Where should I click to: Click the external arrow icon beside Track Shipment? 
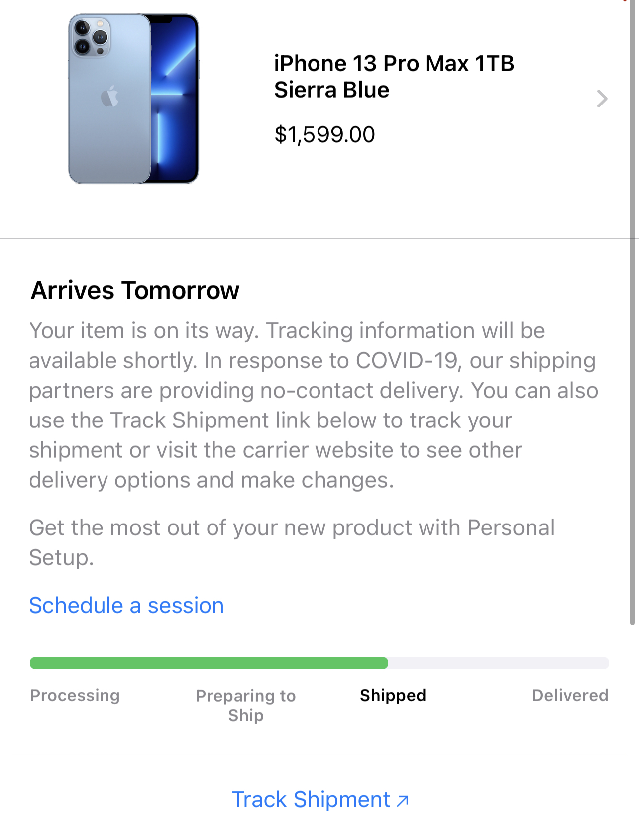click(x=403, y=800)
